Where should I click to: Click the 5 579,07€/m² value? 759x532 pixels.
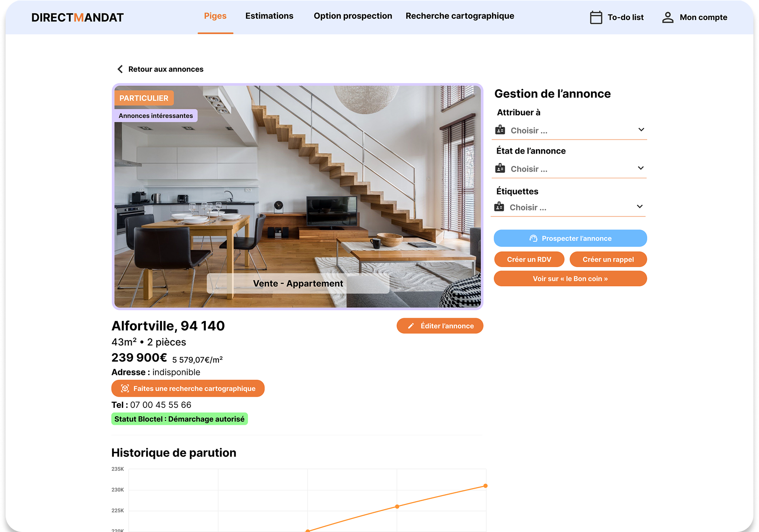coord(197,360)
